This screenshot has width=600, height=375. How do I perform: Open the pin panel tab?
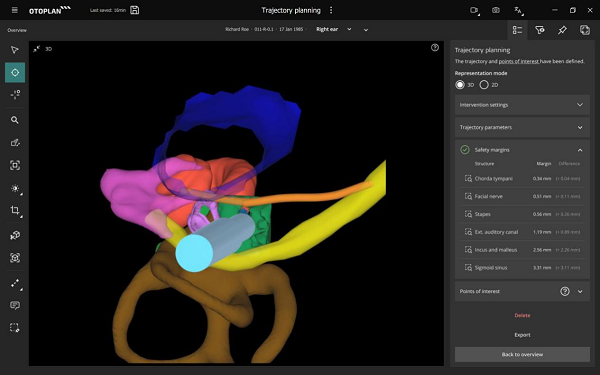(562, 30)
